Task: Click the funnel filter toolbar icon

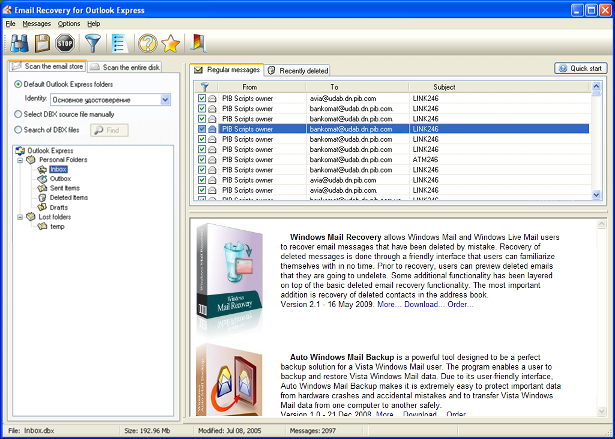Action: pyautogui.click(x=93, y=43)
